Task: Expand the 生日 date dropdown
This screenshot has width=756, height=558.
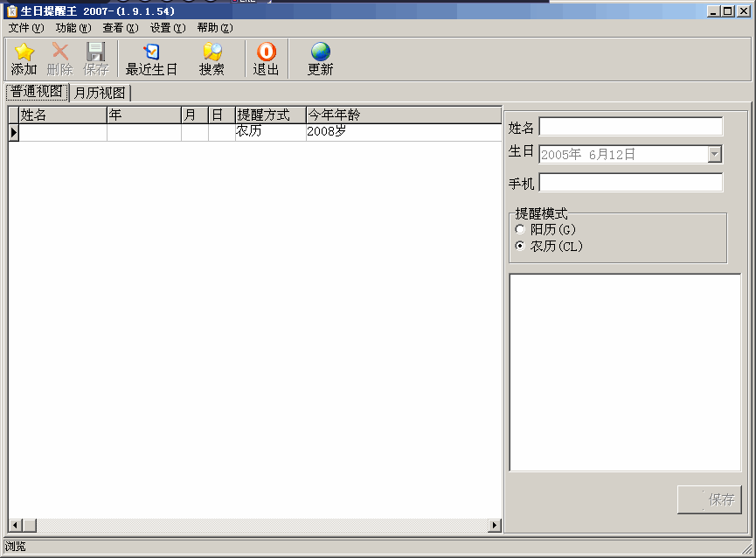Action: (x=714, y=154)
